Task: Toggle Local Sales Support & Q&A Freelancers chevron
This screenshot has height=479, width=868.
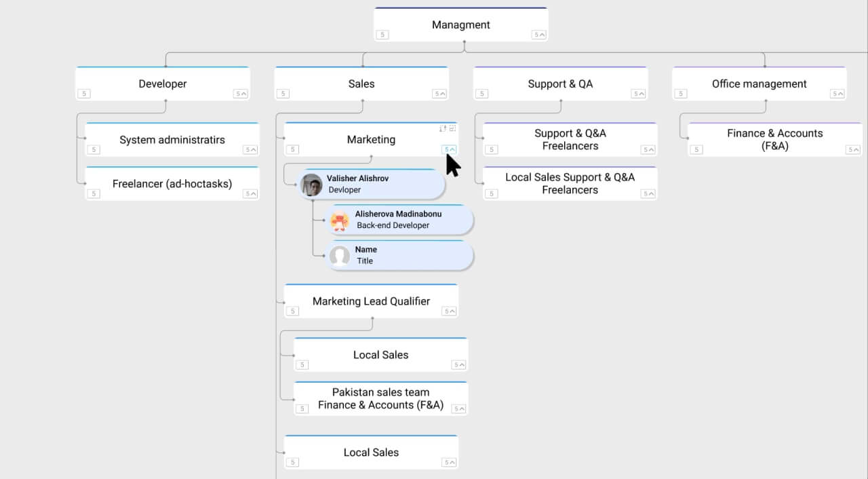Action: coord(648,193)
